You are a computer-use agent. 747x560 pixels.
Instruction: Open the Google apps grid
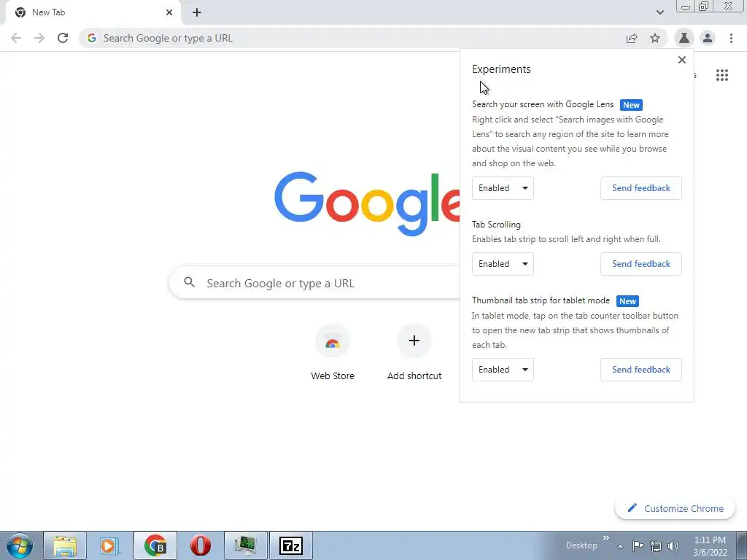tap(721, 75)
